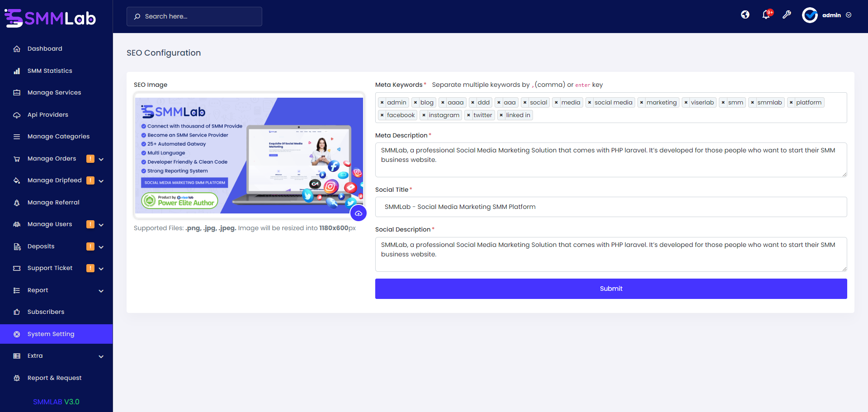Focus the header search field
This screenshot has width=868, height=412.
pos(194,16)
